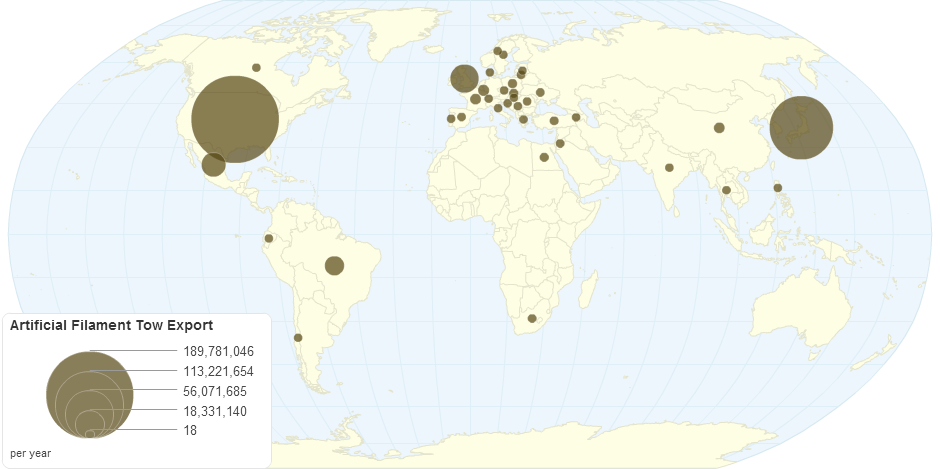The image size is (940, 469).
Task: Click the small bubble over Egypt
Action: tap(544, 157)
